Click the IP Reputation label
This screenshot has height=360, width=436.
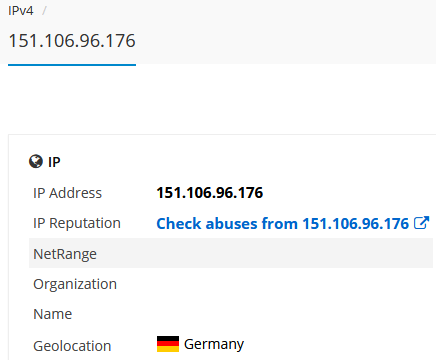(x=77, y=223)
